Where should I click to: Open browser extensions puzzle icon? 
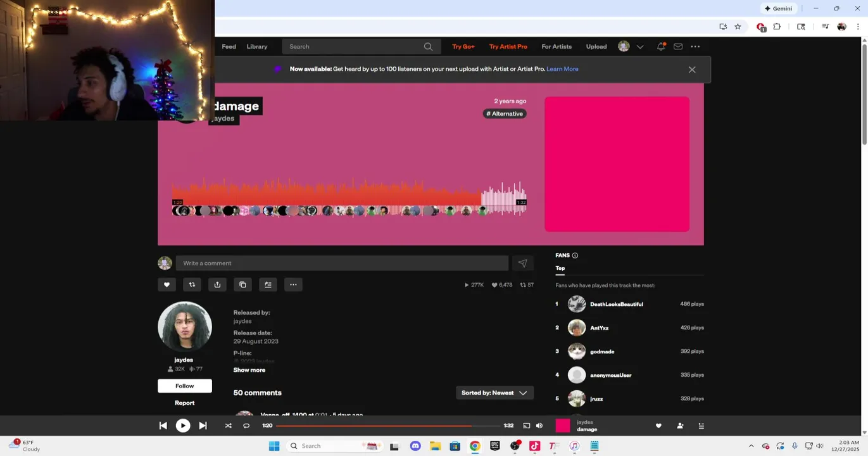point(777,27)
